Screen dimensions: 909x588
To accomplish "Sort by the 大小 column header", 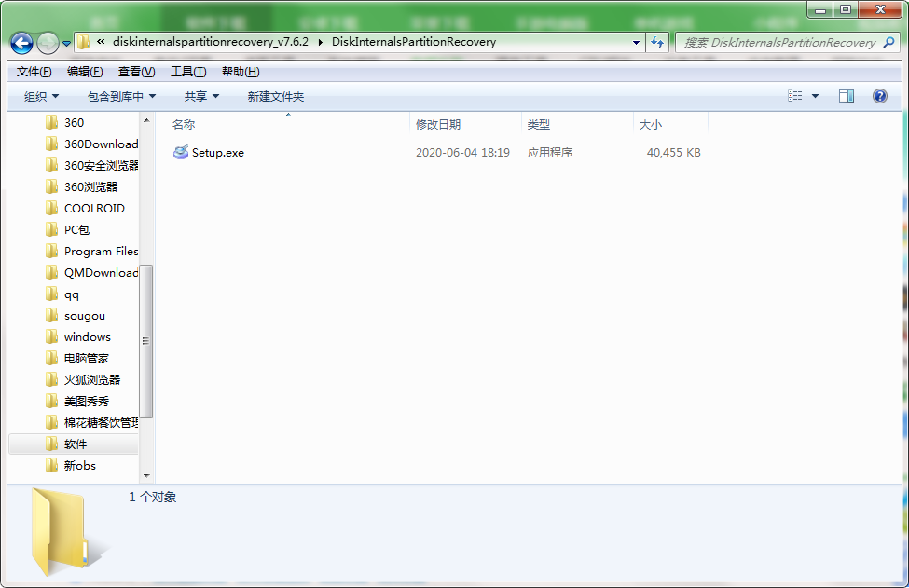I will [x=651, y=125].
